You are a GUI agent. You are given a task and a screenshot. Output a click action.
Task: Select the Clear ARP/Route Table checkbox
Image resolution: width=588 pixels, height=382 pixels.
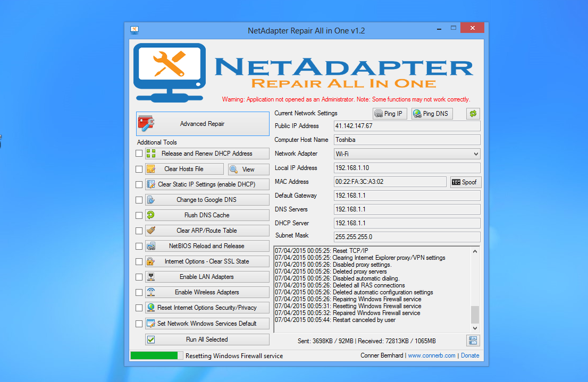[139, 231]
